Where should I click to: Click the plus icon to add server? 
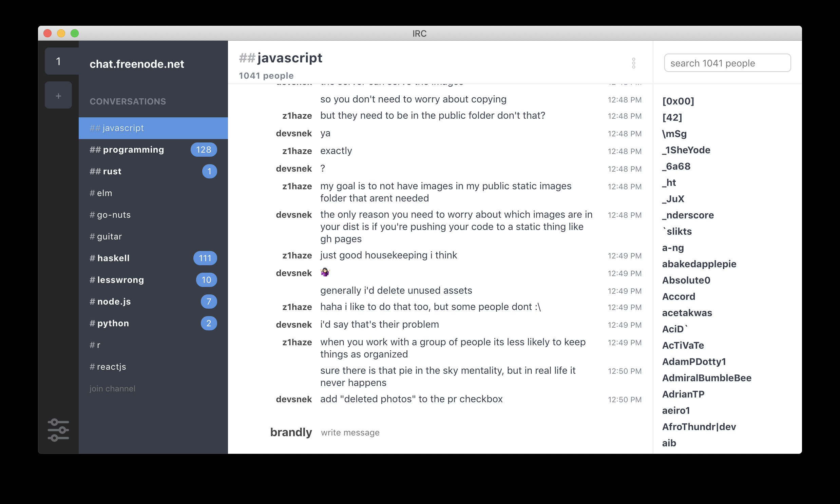tap(58, 96)
